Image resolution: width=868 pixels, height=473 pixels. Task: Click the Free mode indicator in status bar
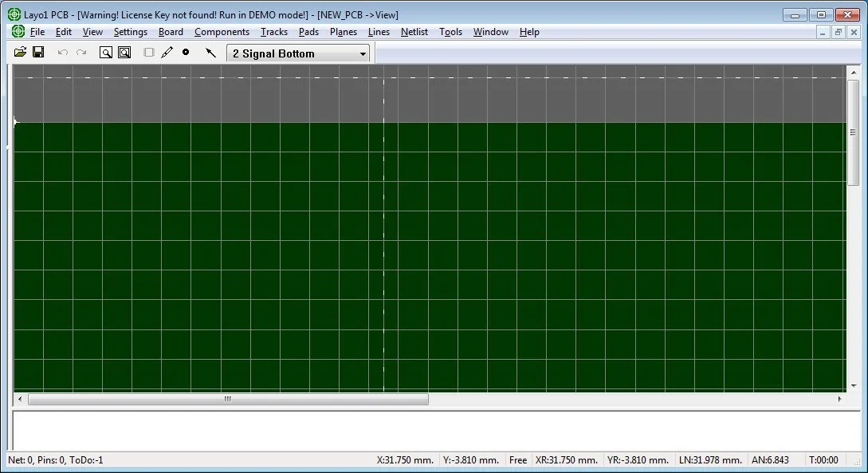(x=517, y=459)
